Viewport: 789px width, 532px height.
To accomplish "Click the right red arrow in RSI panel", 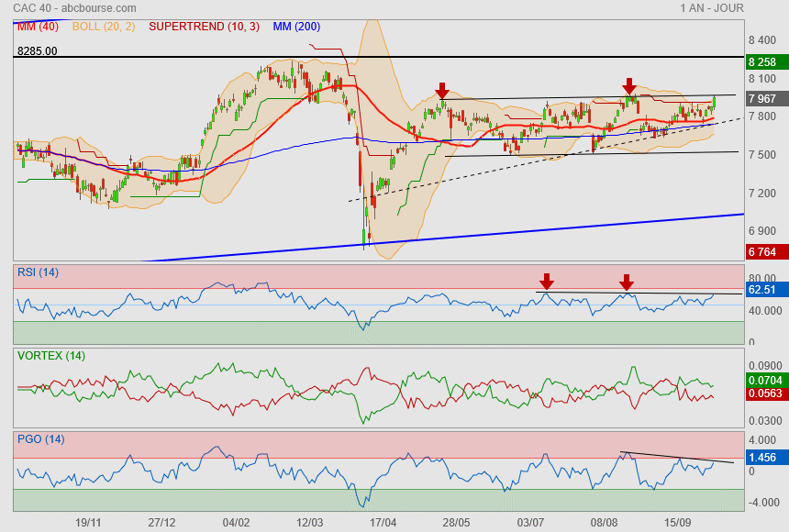I will 627,282.
